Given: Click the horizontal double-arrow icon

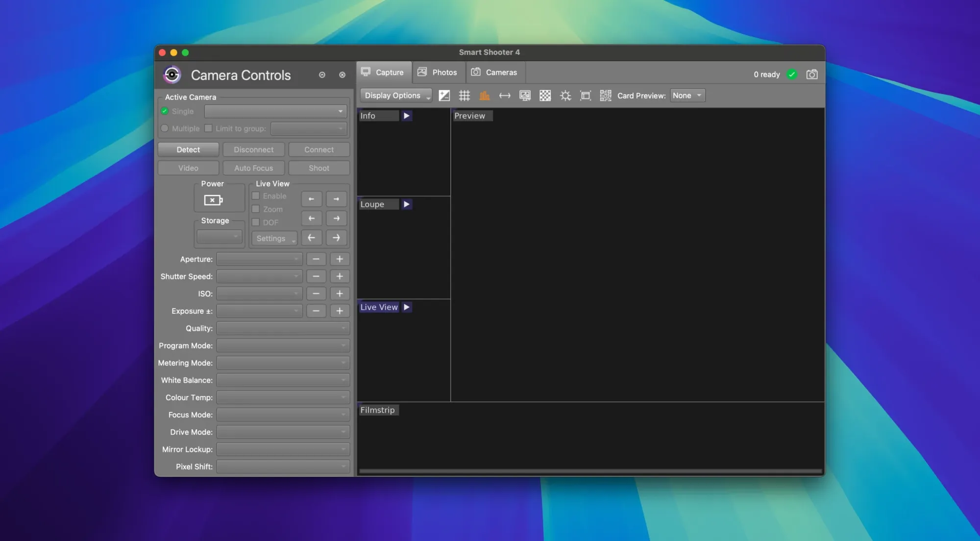Looking at the screenshot, I should [x=504, y=96].
